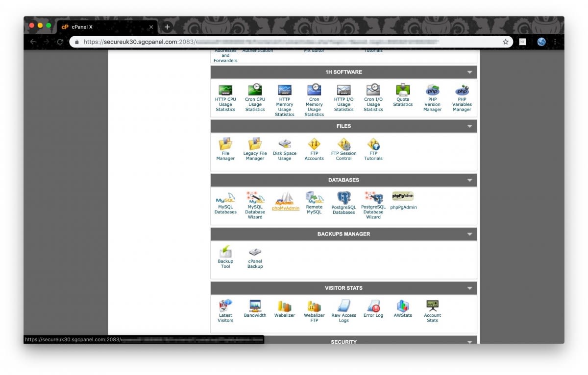Click the VISITOR STATS section header title

point(343,288)
